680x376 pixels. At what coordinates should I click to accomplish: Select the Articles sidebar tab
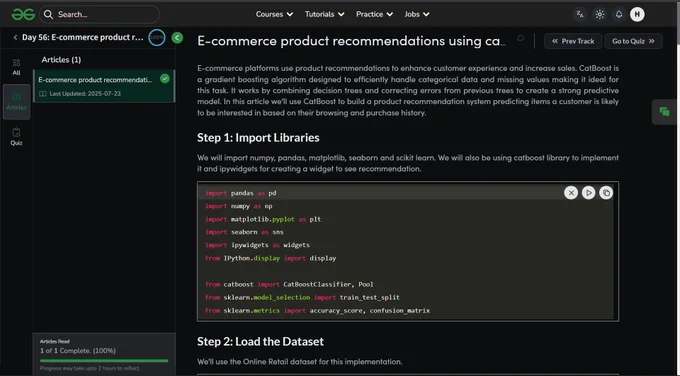(x=16, y=102)
